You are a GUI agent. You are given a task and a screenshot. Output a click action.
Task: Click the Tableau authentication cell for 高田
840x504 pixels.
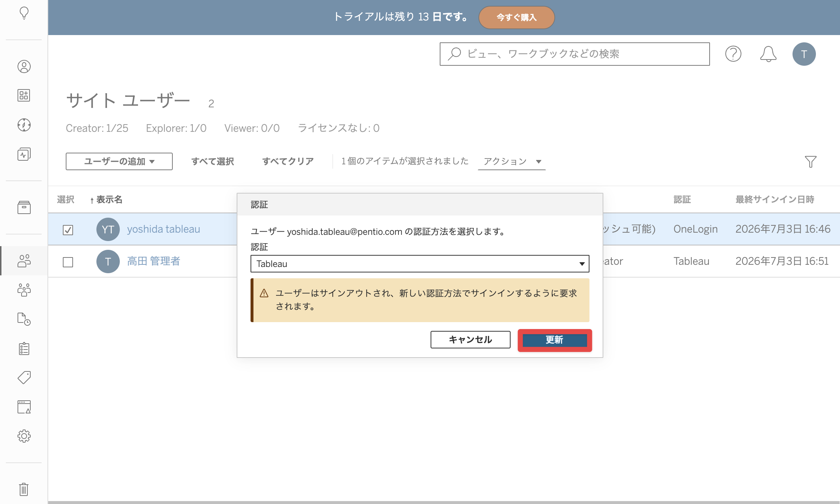691,261
